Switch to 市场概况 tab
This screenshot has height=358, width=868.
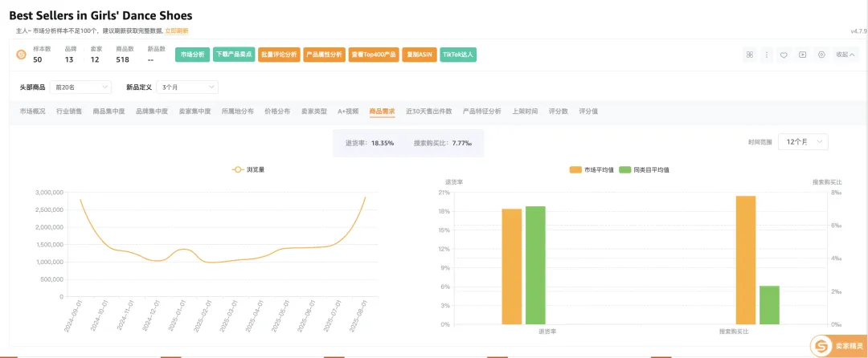pyautogui.click(x=33, y=111)
